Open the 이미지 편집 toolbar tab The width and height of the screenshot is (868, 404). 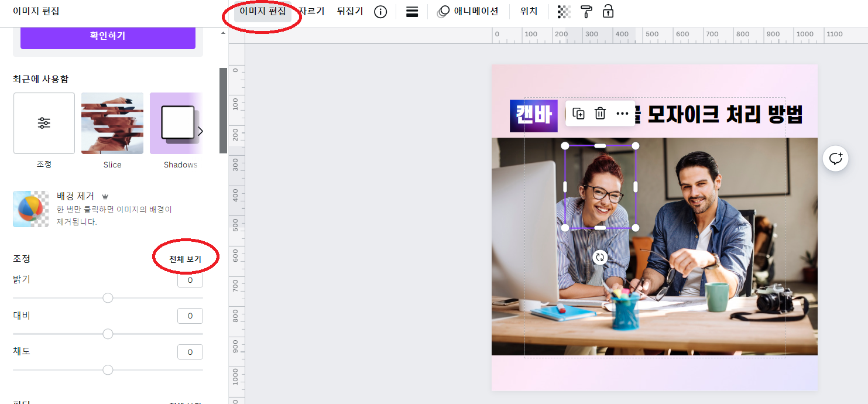(x=263, y=11)
